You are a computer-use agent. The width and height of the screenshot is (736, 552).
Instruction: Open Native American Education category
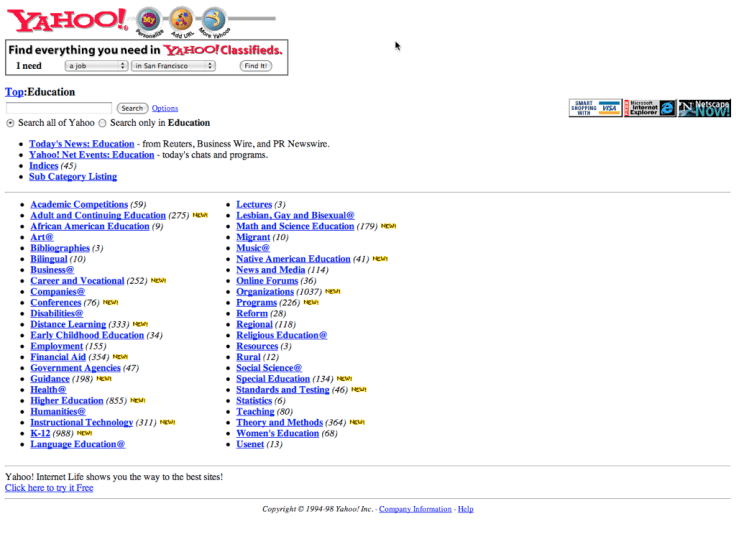pos(293,259)
